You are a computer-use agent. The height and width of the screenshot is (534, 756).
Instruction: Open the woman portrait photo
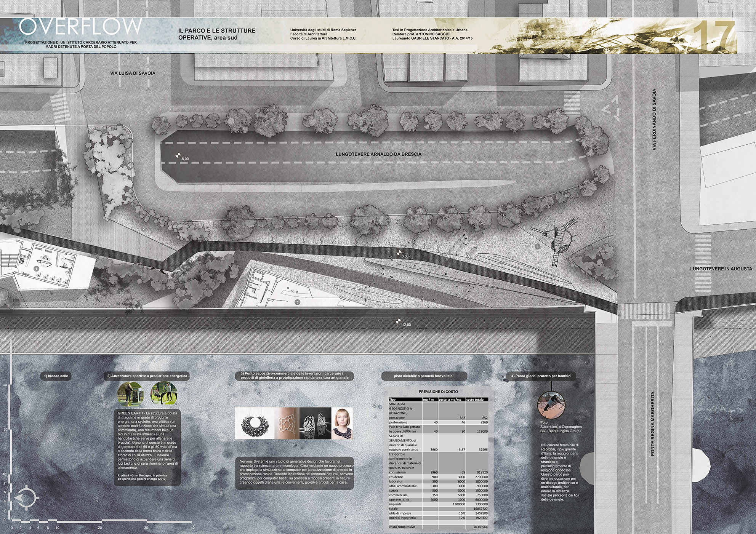342,423
